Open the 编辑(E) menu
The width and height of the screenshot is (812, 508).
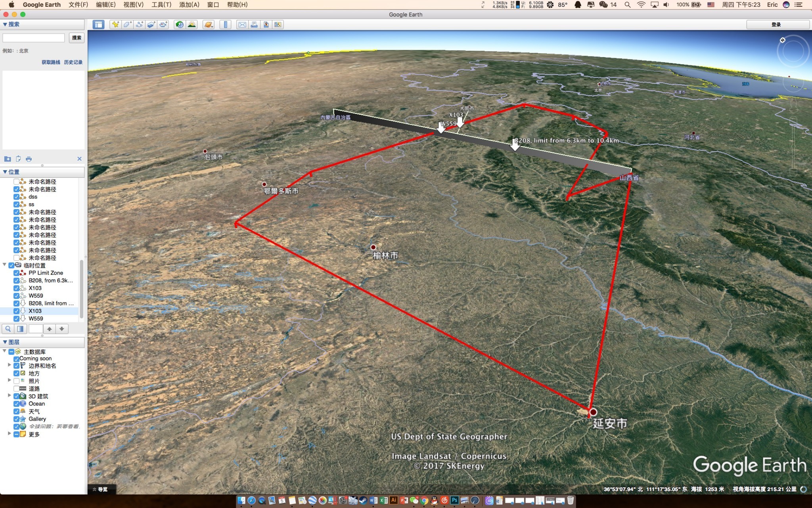(x=105, y=5)
